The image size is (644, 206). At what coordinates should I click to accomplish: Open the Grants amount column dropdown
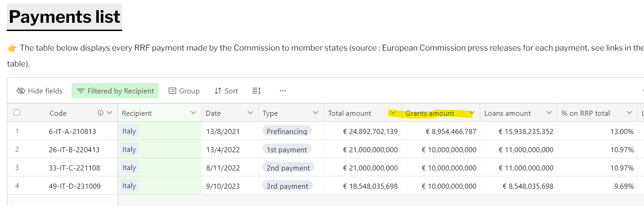[x=473, y=113]
